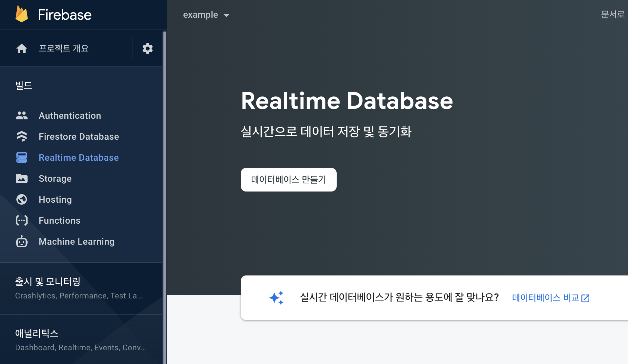Image resolution: width=628 pixels, height=364 pixels.
Task: Click the Hosting globe icon
Action: pyautogui.click(x=22, y=199)
